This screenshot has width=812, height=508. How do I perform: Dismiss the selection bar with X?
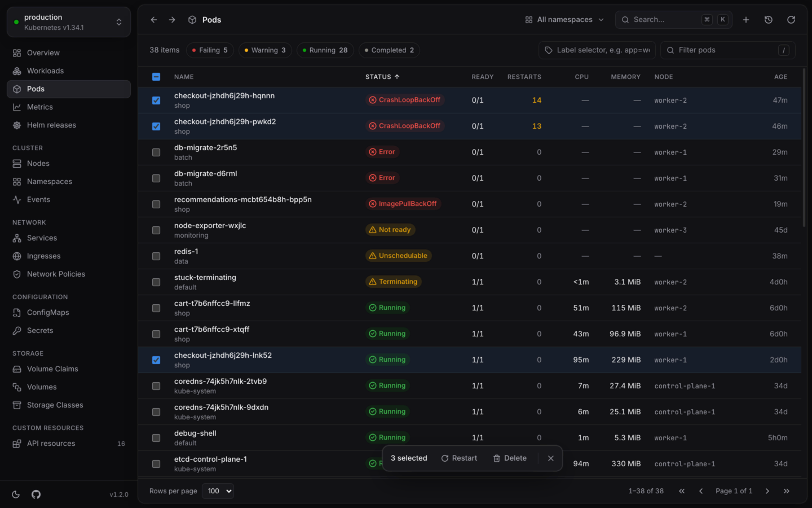(551, 458)
